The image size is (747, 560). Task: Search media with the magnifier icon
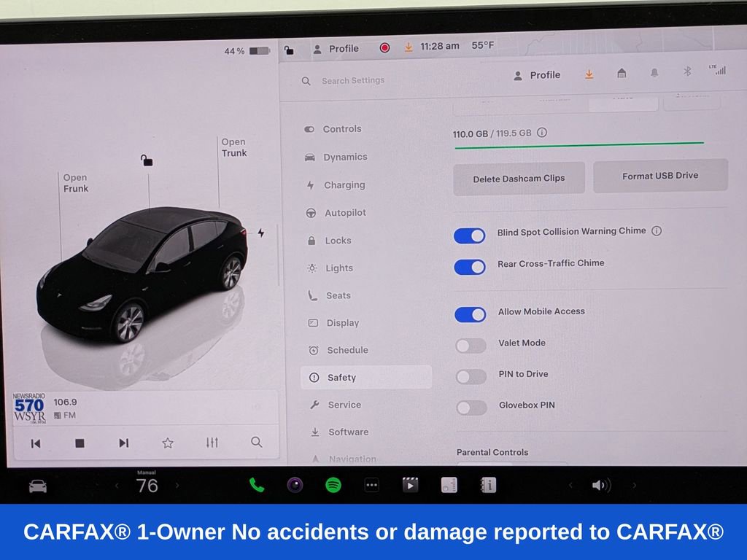point(256,442)
